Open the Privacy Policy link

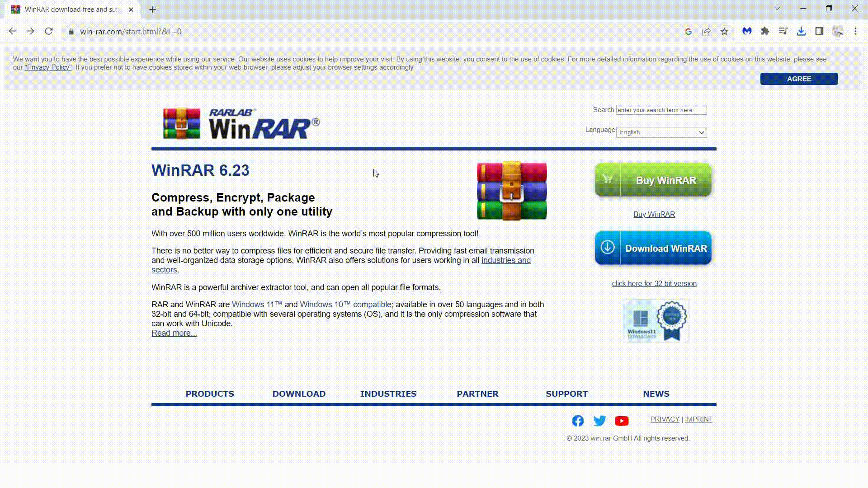48,67
